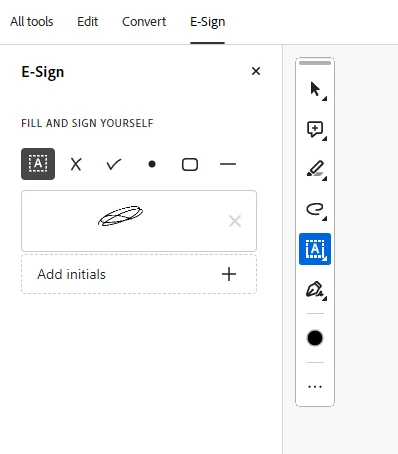
Task: Choose the add comment tool
Action: (315, 129)
